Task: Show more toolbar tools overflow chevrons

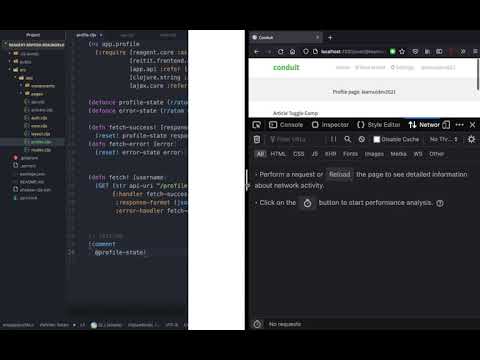Action: tap(463, 51)
